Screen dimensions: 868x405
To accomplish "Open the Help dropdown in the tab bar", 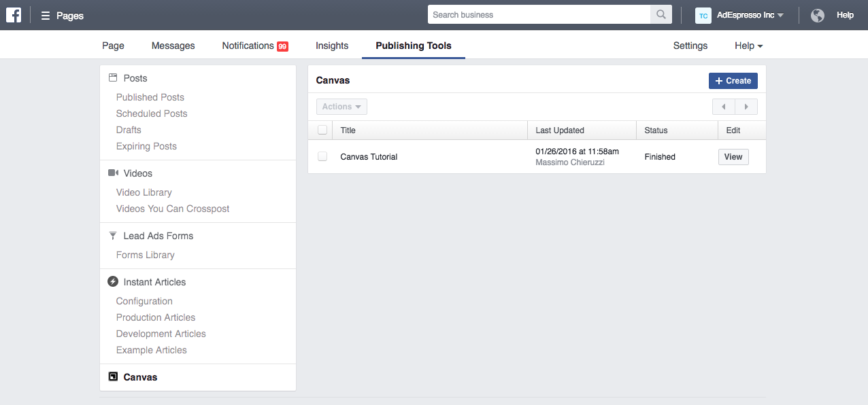I will (x=748, y=46).
